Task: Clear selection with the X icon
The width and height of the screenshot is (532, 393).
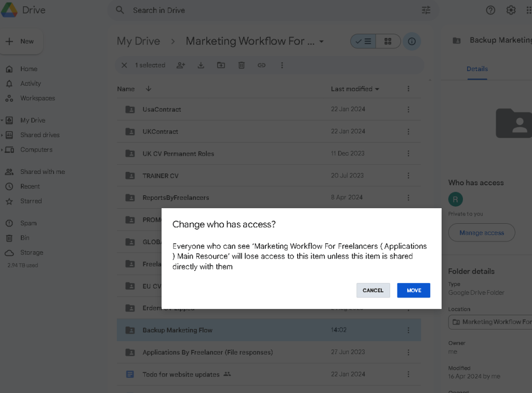Action: click(124, 65)
